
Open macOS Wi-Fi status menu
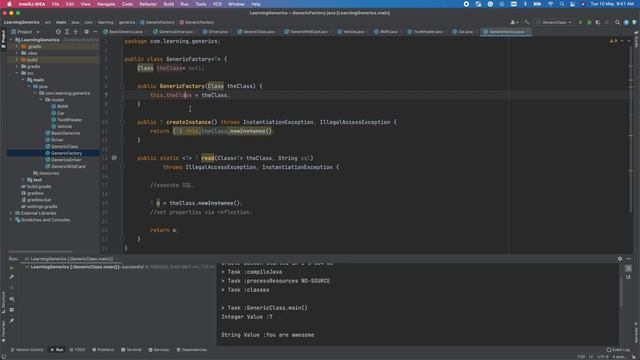coord(551,4)
